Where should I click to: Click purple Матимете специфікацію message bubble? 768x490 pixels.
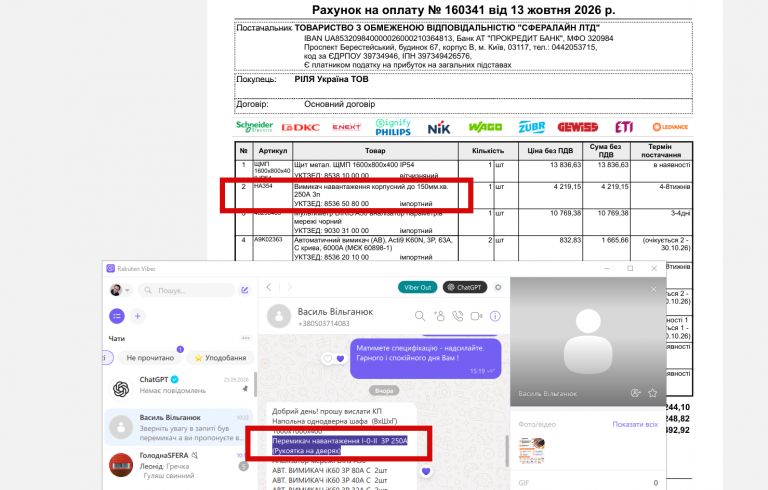click(x=426, y=359)
